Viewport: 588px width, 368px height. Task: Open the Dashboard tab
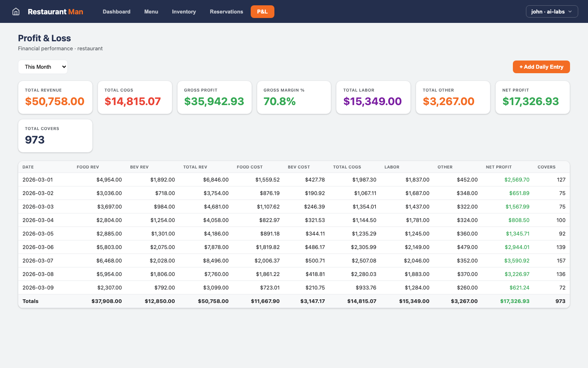coord(116,11)
